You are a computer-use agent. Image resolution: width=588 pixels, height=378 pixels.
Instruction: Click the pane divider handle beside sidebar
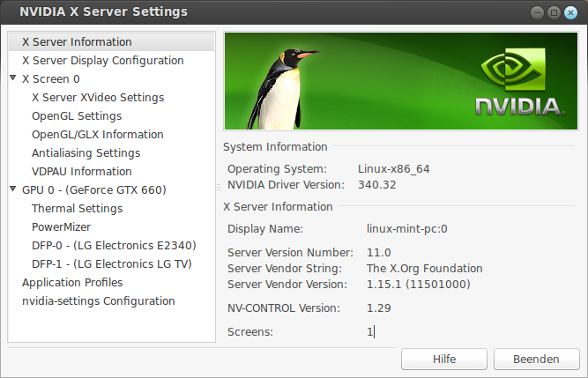(219, 187)
